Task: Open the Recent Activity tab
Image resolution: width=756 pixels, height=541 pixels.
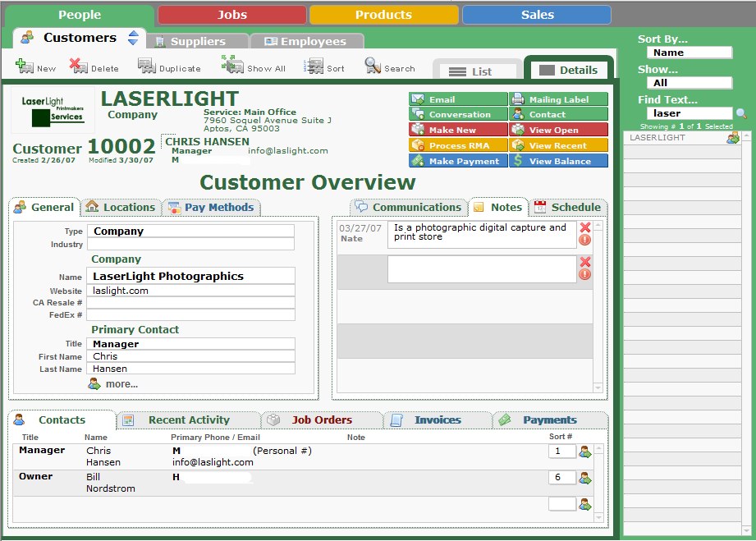Action: (189, 420)
